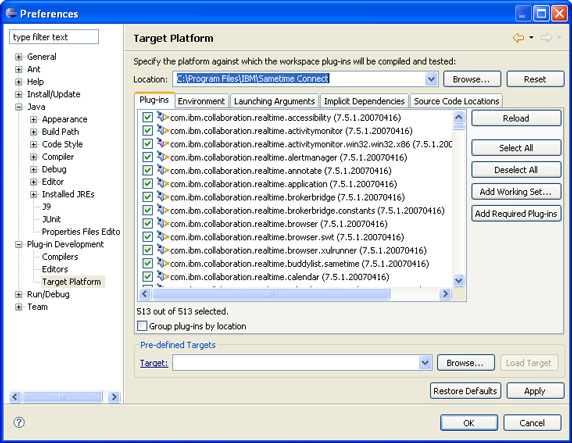Select Installed JREs tree item
This screenshot has width=572, height=443.
coord(68,194)
